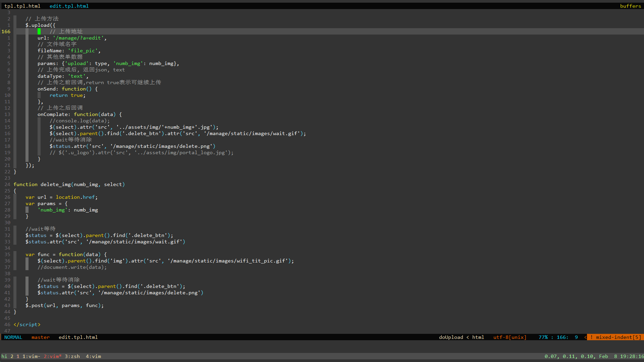Click the // 上传方法 comment
The height and width of the screenshot is (362, 644).
[42, 19]
